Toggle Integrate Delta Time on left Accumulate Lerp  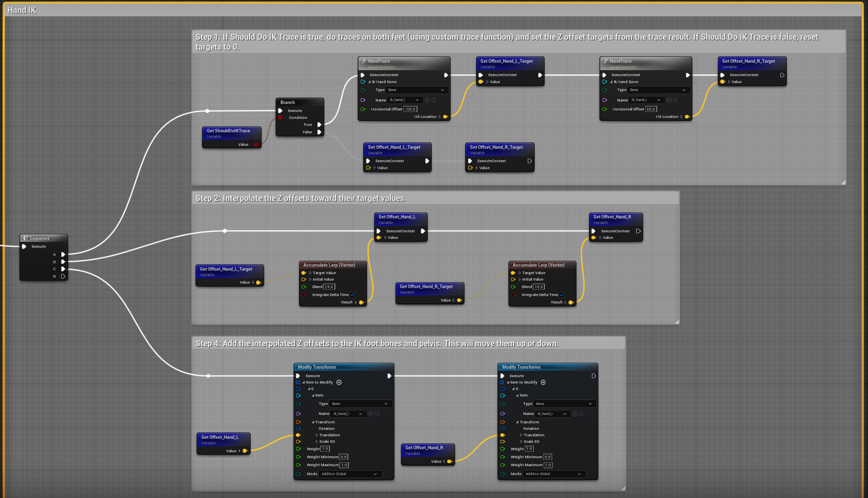pos(352,295)
